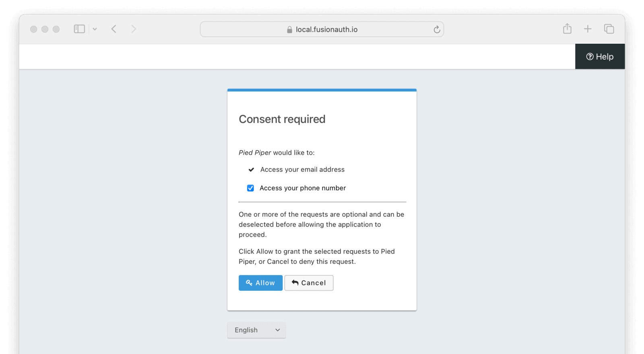The height and width of the screenshot is (354, 644).
Task: Click the yellow minimize window button
Action: 45,29
